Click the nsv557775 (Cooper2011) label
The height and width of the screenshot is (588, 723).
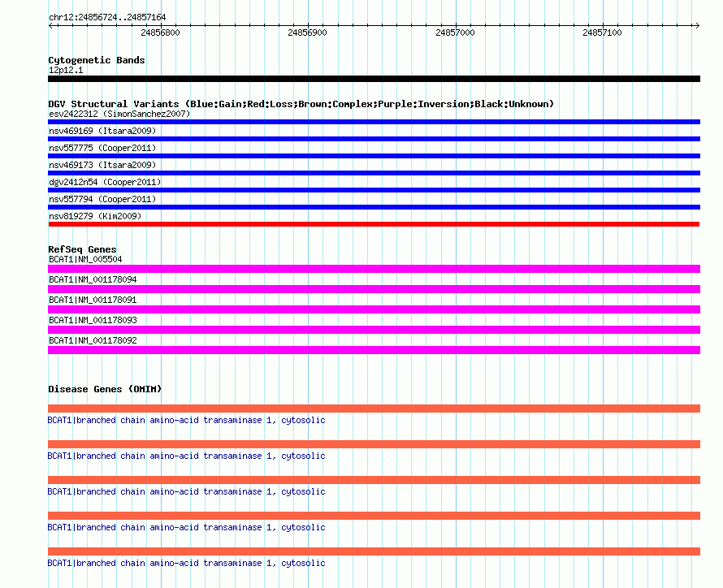[102, 148]
